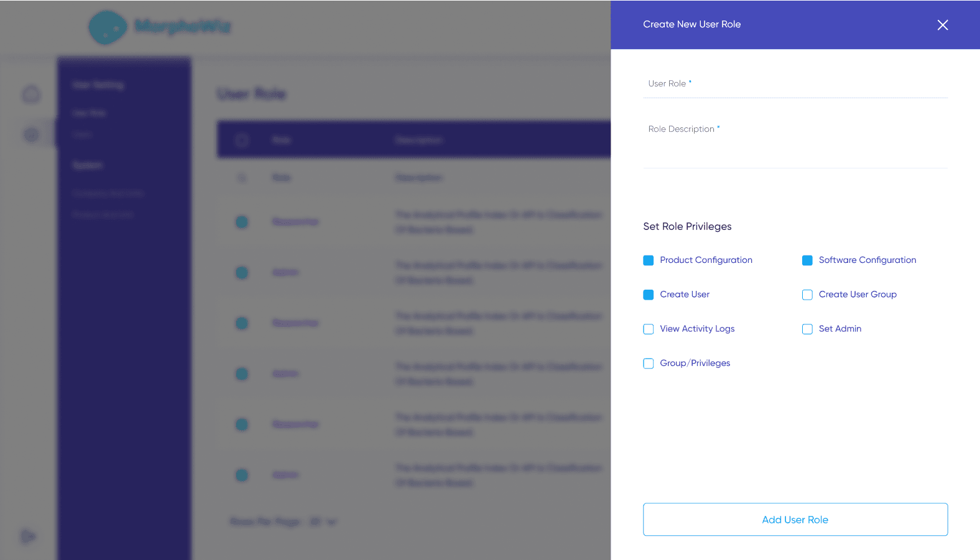Toggle the Create User checkbox
Screen dimensions: 980x560
(649, 295)
